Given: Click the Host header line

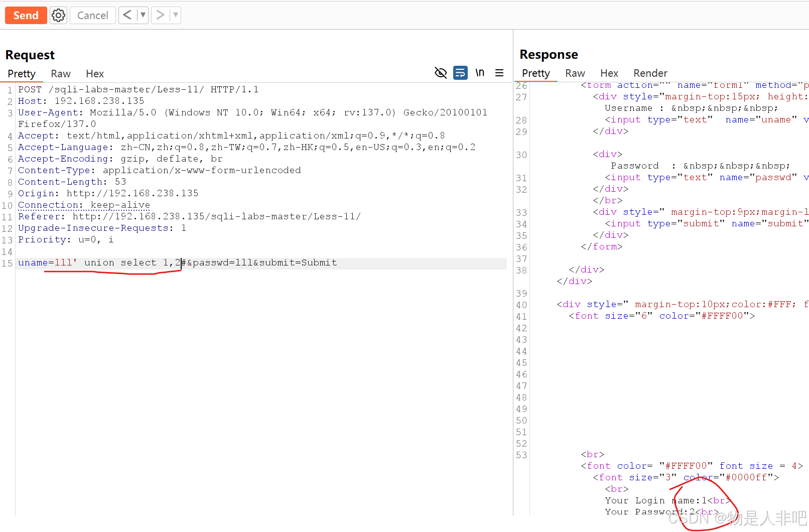Looking at the screenshot, I should [x=81, y=101].
